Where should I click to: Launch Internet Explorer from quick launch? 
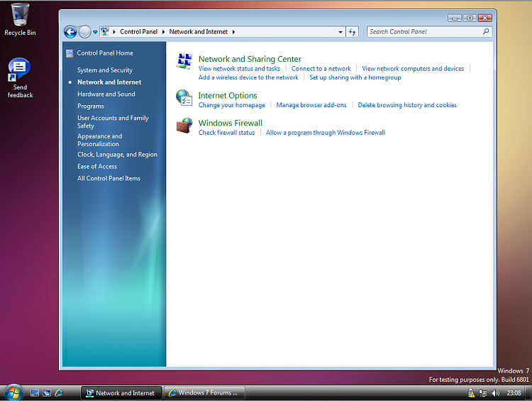point(59,393)
